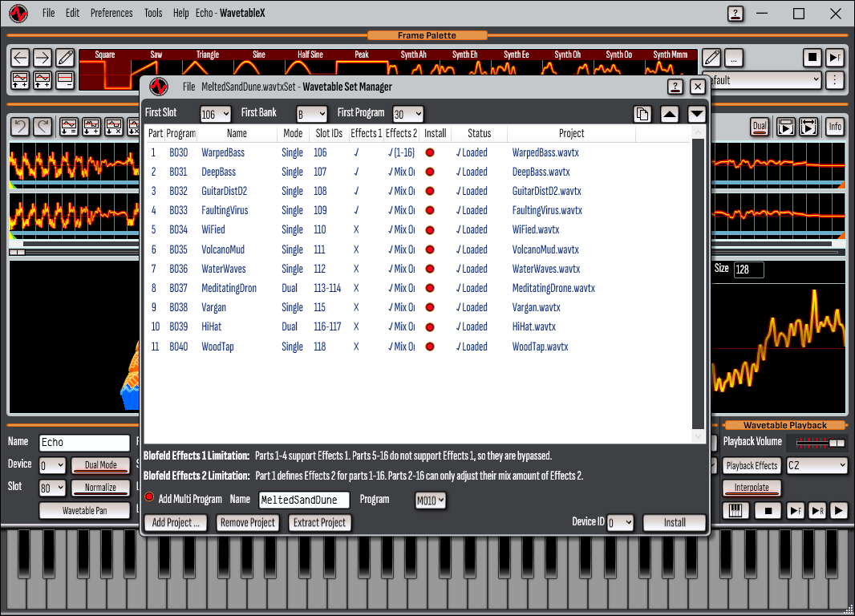Open the First Slot dropdown

(216, 115)
